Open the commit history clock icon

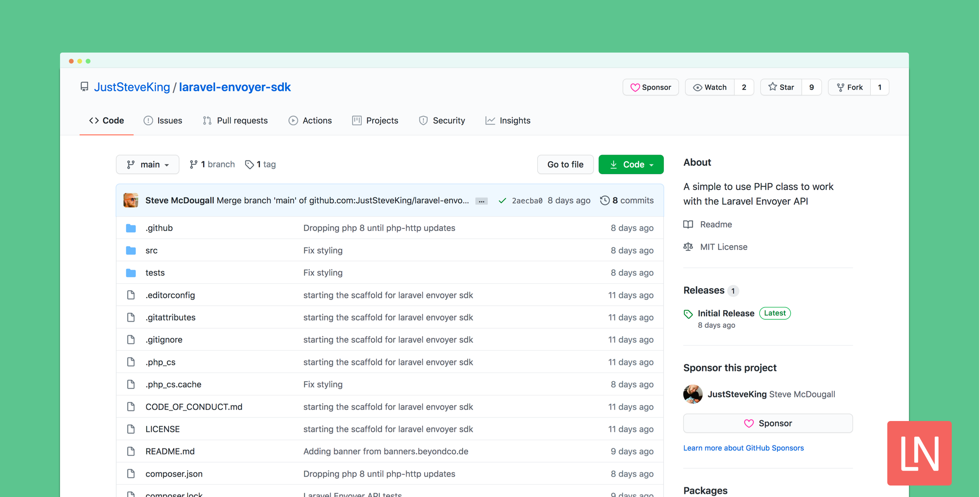[604, 200]
